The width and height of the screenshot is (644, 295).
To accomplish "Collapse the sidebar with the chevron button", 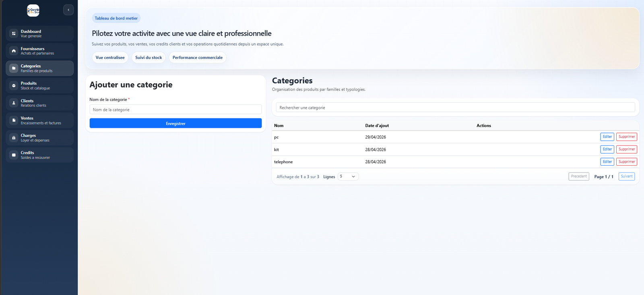I will (x=68, y=10).
